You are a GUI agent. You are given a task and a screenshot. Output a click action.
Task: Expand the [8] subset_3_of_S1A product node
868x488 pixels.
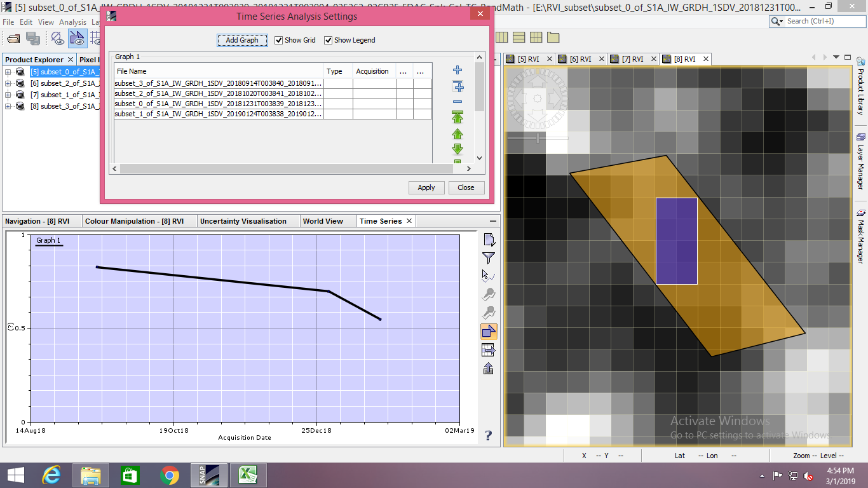pyautogui.click(x=8, y=106)
